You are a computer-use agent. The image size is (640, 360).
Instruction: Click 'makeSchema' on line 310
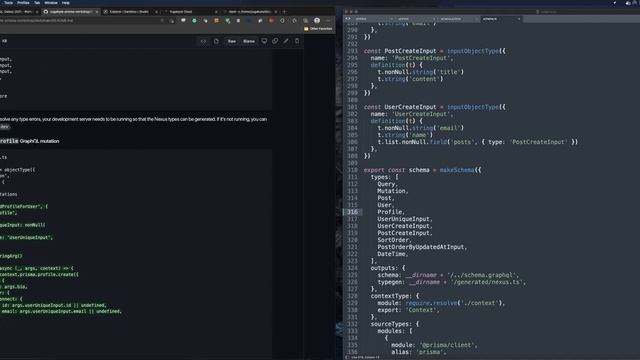click(x=457, y=170)
